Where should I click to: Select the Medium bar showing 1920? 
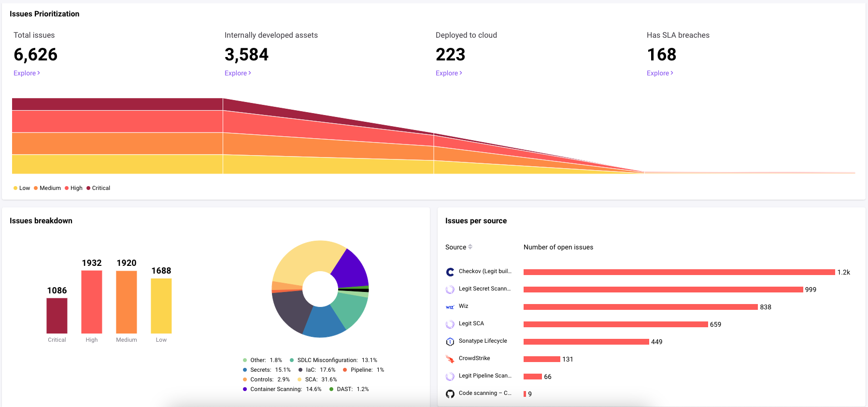point(127,302)
